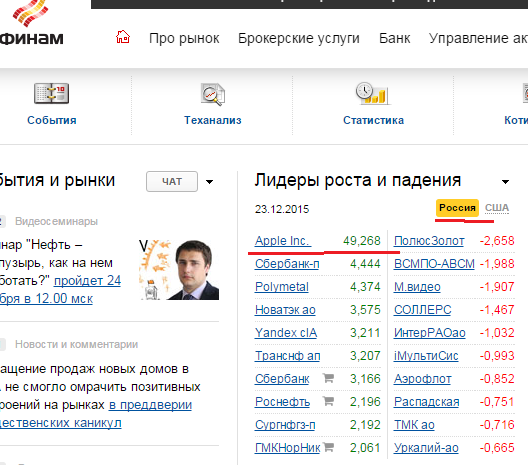Click the 4,444 value for Сбербанк-п

[x=365, y=264]
